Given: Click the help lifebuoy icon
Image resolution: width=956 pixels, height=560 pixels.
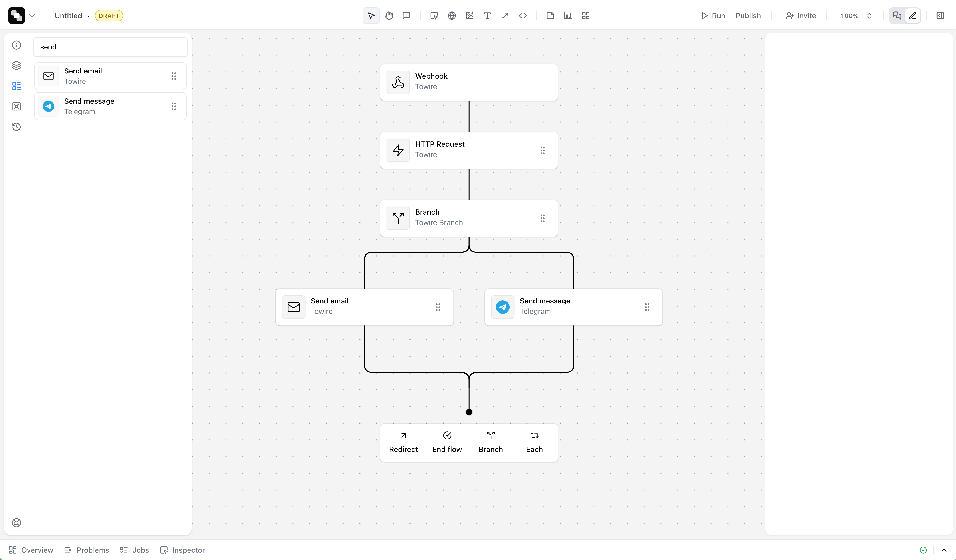Looking at the screenshot, I should (16, 522).
